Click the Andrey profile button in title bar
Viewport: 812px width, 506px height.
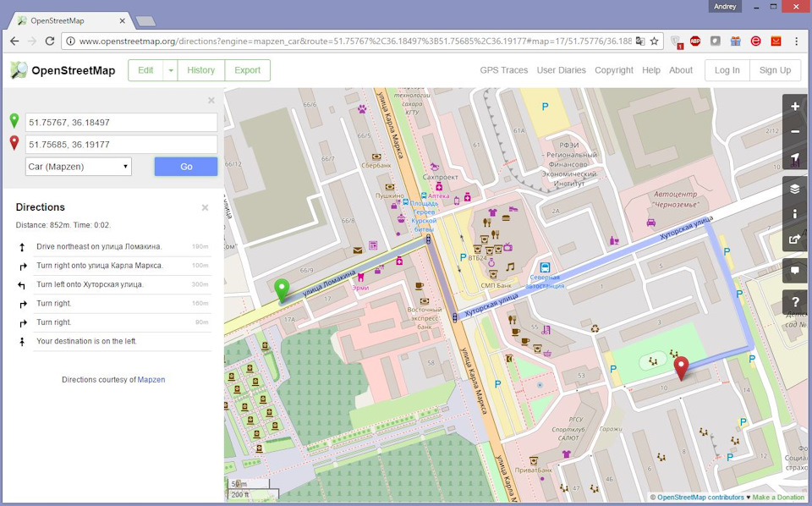tap(725, 7)
